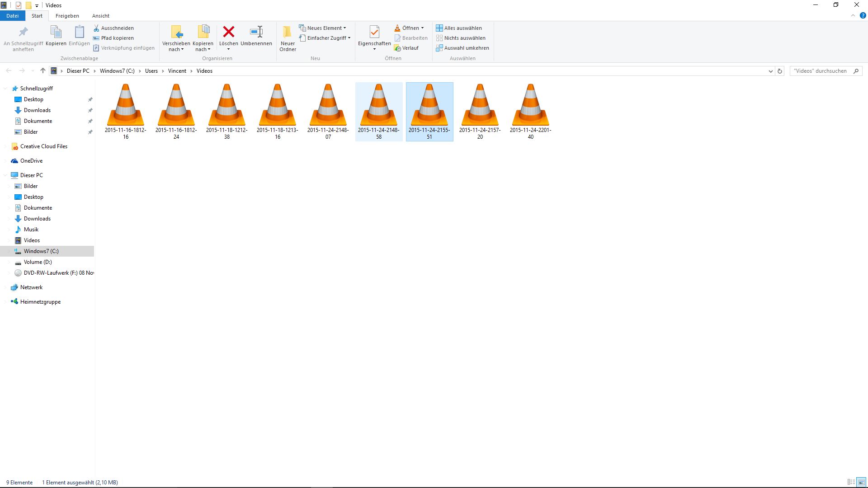Image resolution: width=868 pixels, height=488 pixels.
Task: Switch to large icons view button
Action: (x=861, y=482)
